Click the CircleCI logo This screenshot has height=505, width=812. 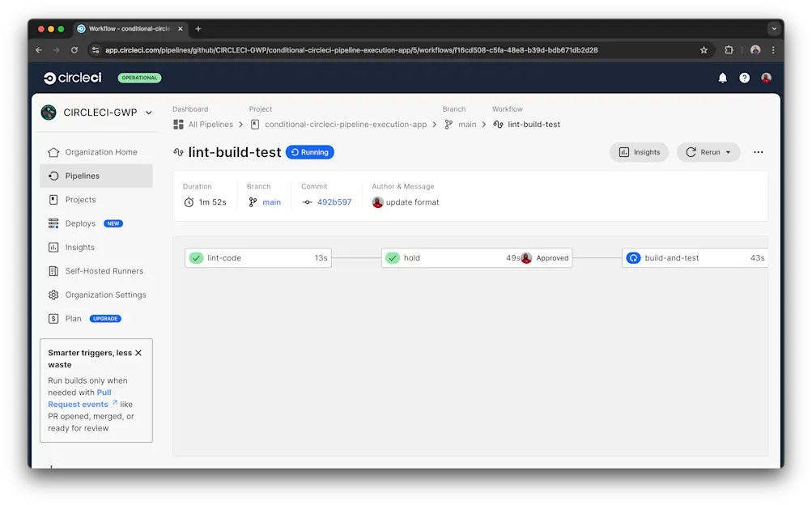73,78
